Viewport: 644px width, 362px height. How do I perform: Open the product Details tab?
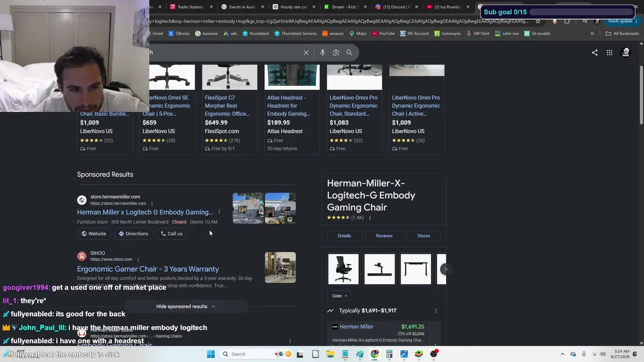pos(345,236)
